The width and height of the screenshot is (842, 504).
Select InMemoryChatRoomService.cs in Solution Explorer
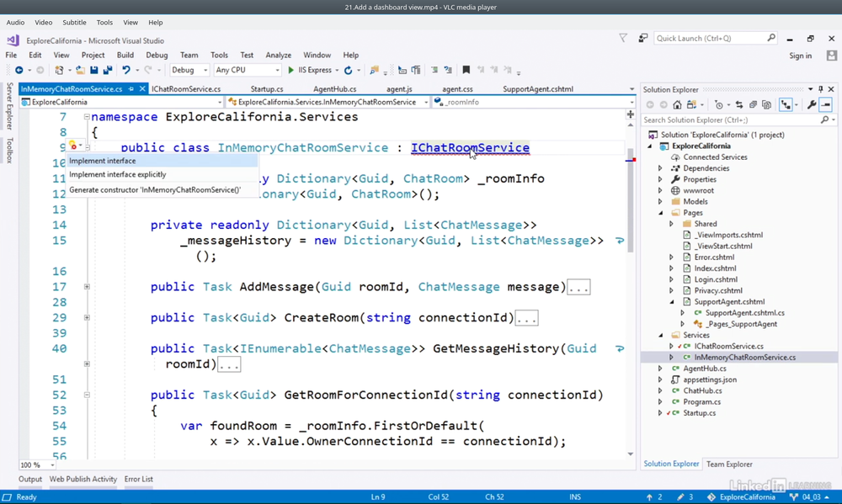(x=745, y=358)
